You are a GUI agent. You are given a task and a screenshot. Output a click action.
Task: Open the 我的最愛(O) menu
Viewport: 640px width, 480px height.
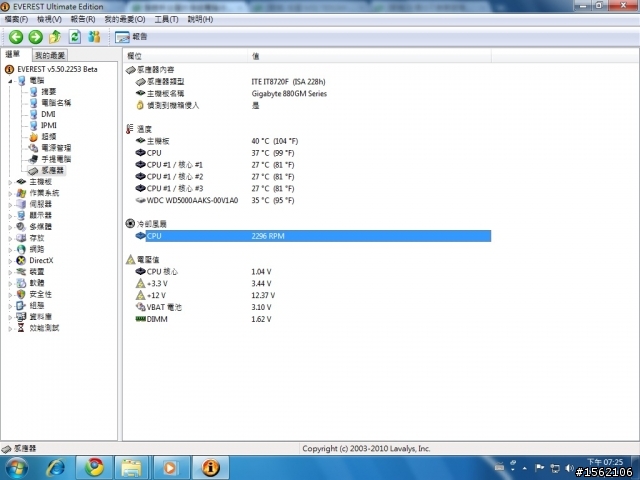tap(124, 19)
